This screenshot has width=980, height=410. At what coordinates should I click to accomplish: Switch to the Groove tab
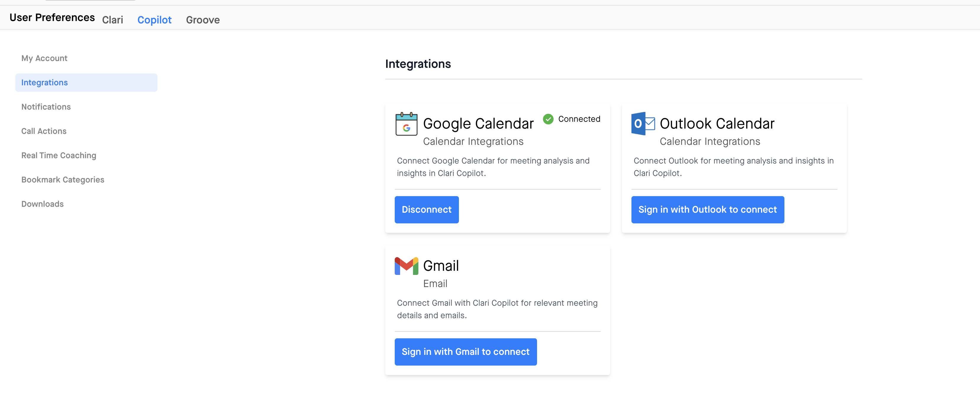point(203,20)
